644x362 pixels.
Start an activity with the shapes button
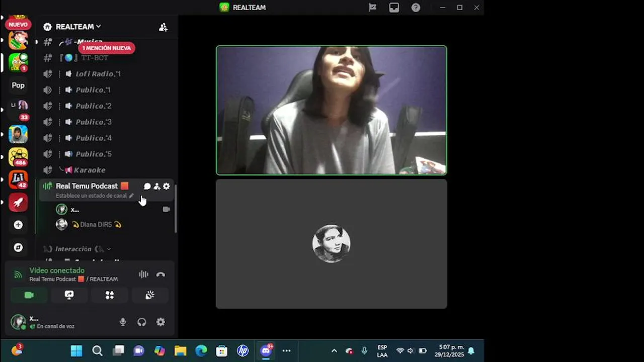coord(110,295)
